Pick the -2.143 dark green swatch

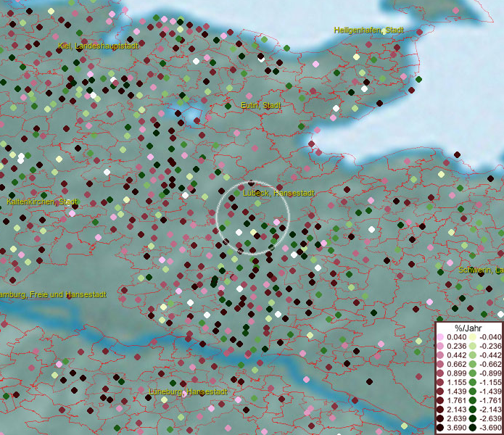pos(473,410)
